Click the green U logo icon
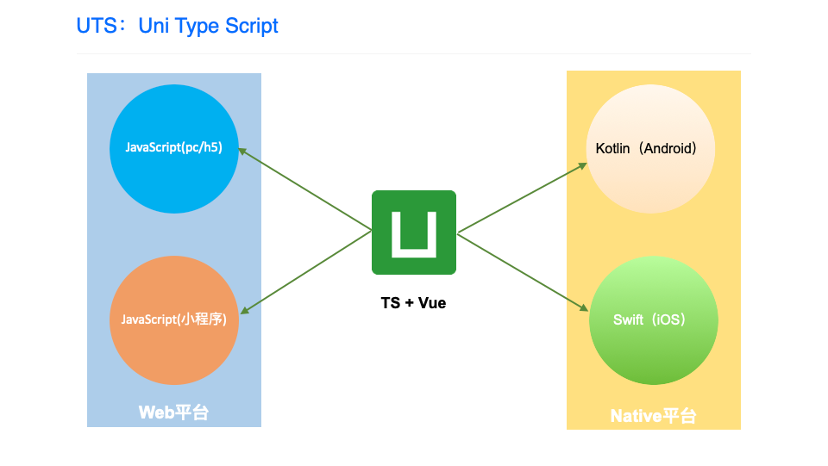This screenshot has height=466, width=828. click(413, 232)
